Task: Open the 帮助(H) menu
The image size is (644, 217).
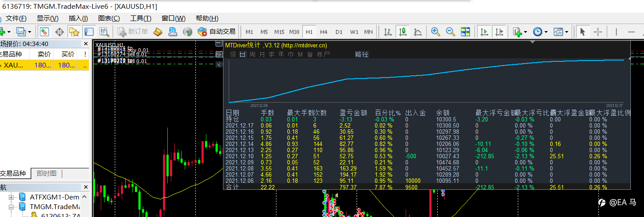Action: click(207, 18)
